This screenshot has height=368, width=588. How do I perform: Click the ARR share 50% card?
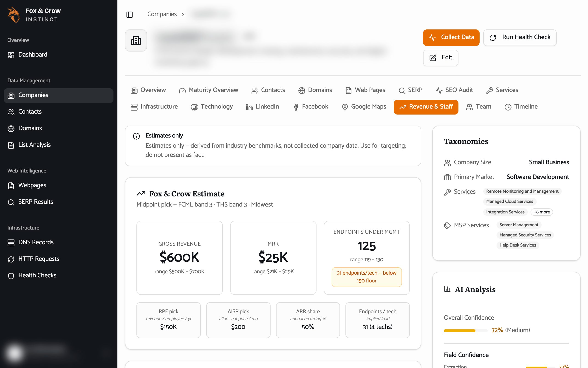point(308,320)
